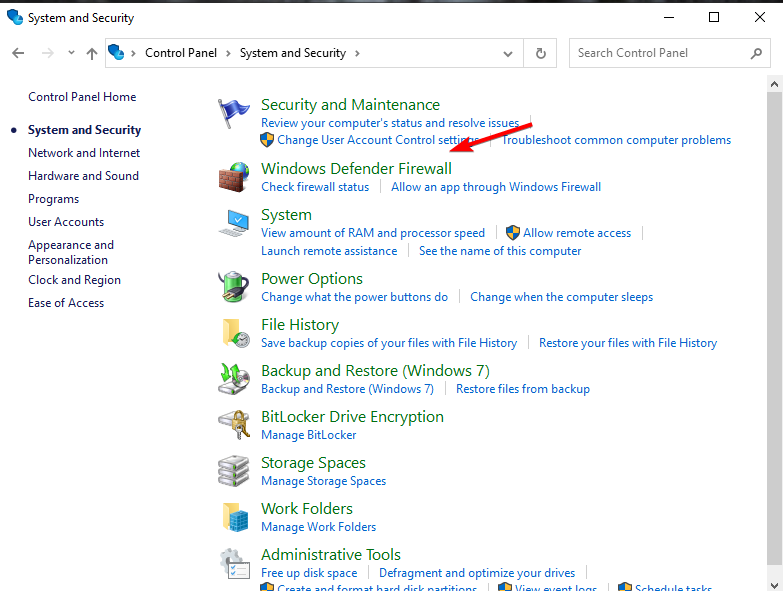Open Control Panel Home
This screenshot has width=783, height=591.
82,97
